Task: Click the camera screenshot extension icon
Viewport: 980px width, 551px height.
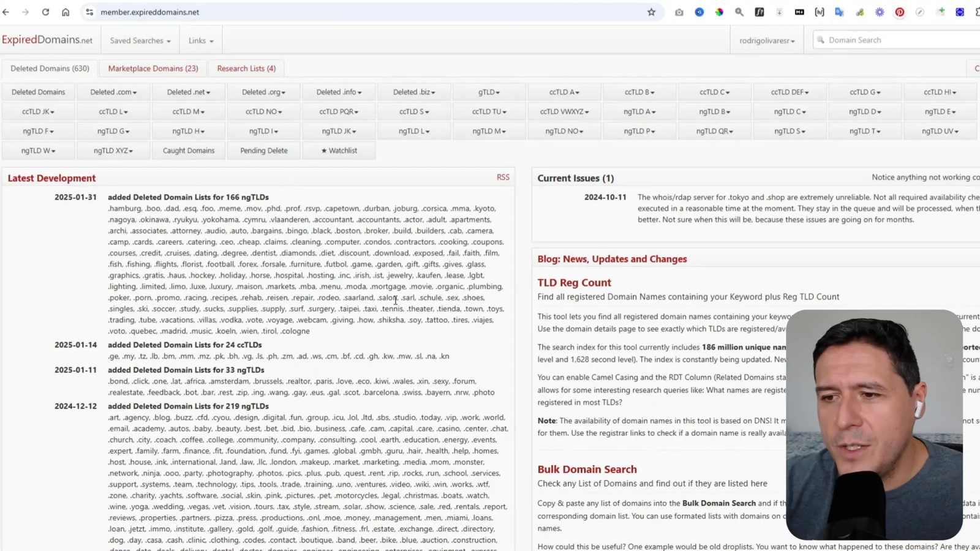Action: (679, 12)
